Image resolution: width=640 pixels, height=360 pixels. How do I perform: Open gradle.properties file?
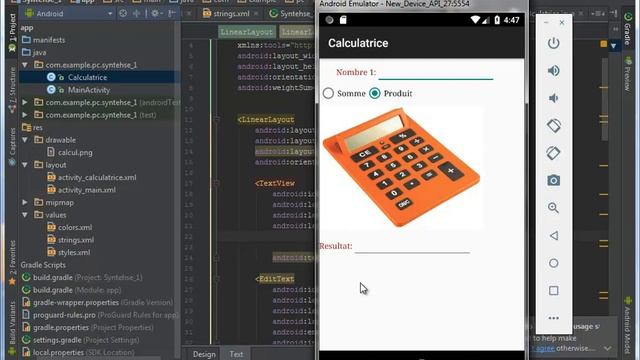93,327
